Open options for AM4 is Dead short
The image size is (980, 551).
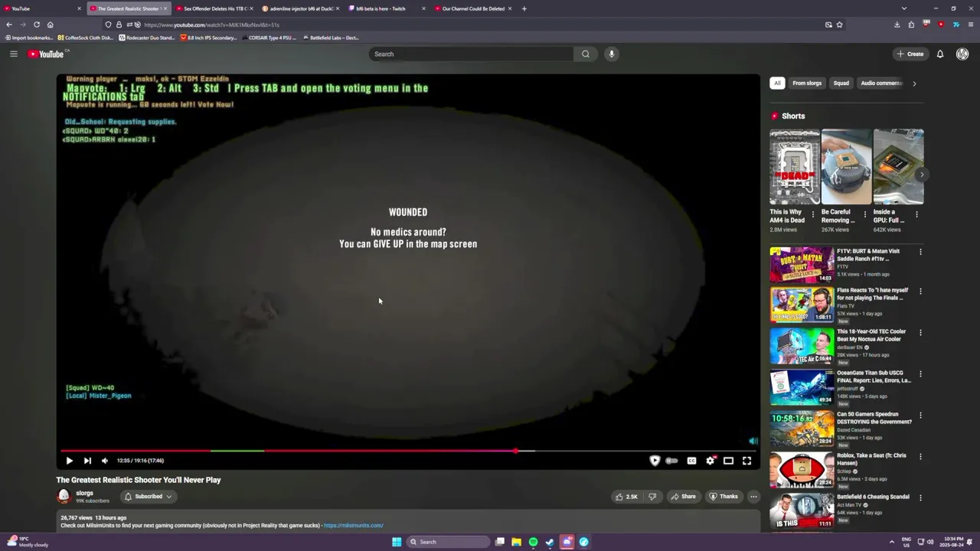point(813,214)
